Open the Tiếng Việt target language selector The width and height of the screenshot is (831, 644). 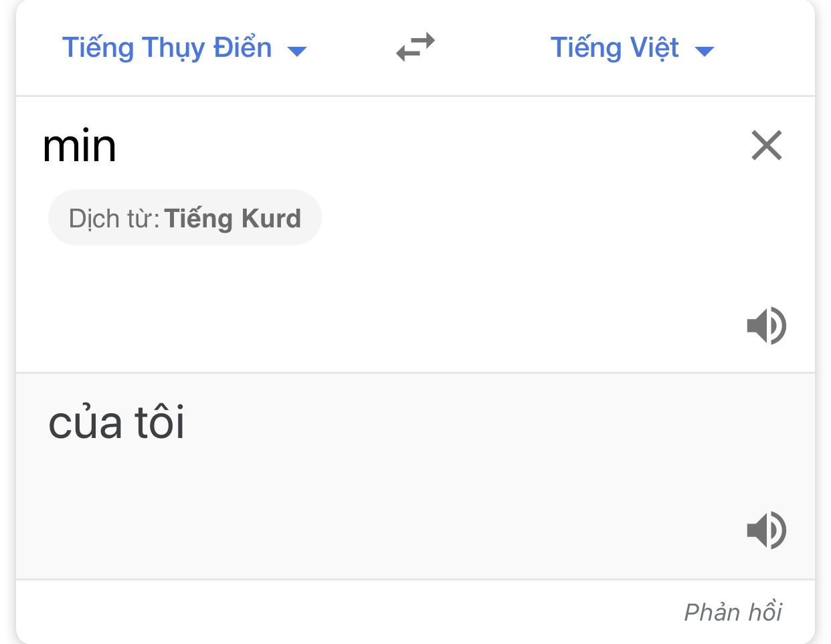pyautogui.click(x=632, y=48)
